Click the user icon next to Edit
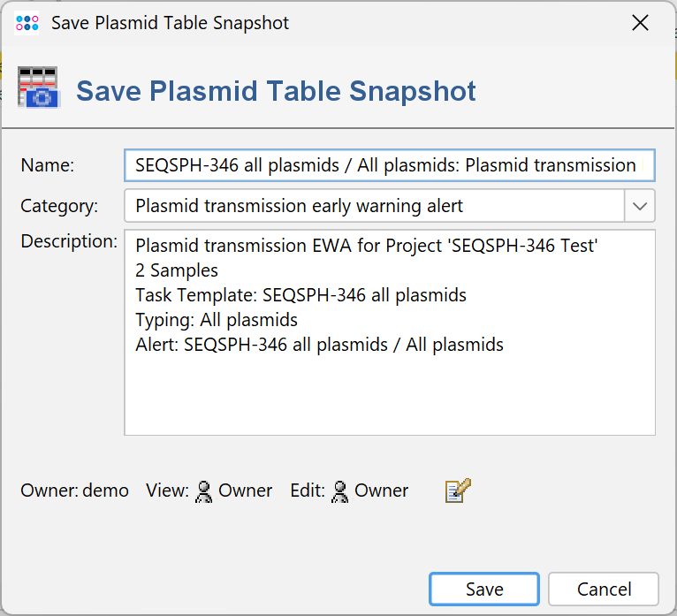The width and height of the screenshot is (677, 616). click(340, 491)
